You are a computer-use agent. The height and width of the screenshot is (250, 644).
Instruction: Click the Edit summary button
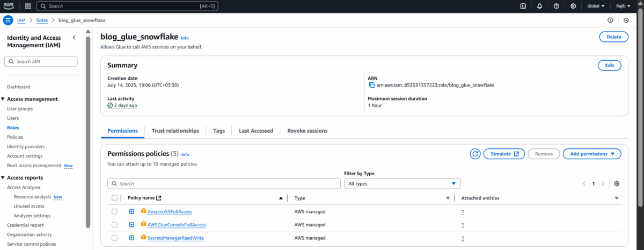click(610, 65)
